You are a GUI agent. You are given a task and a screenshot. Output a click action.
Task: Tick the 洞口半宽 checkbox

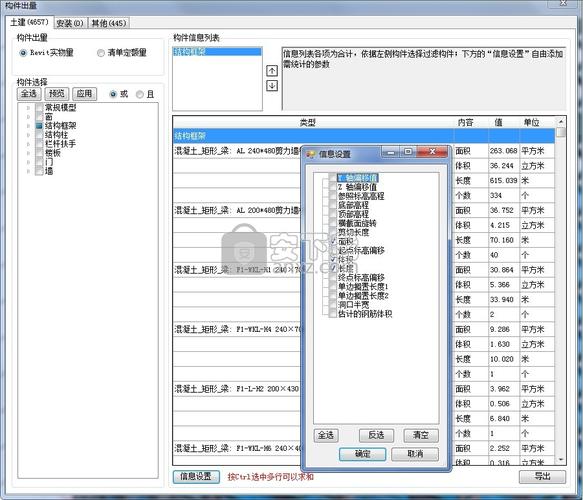[x=333, y=305]
